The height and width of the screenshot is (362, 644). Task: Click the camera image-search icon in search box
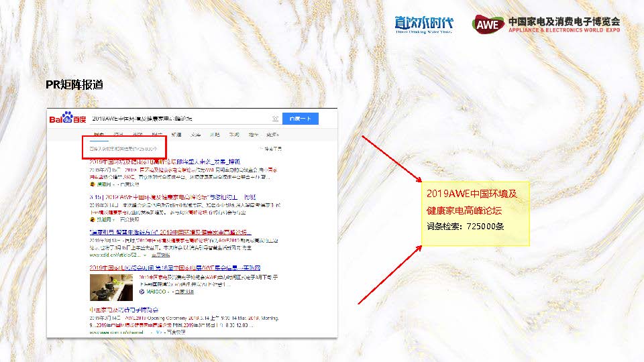coord(275,119)
